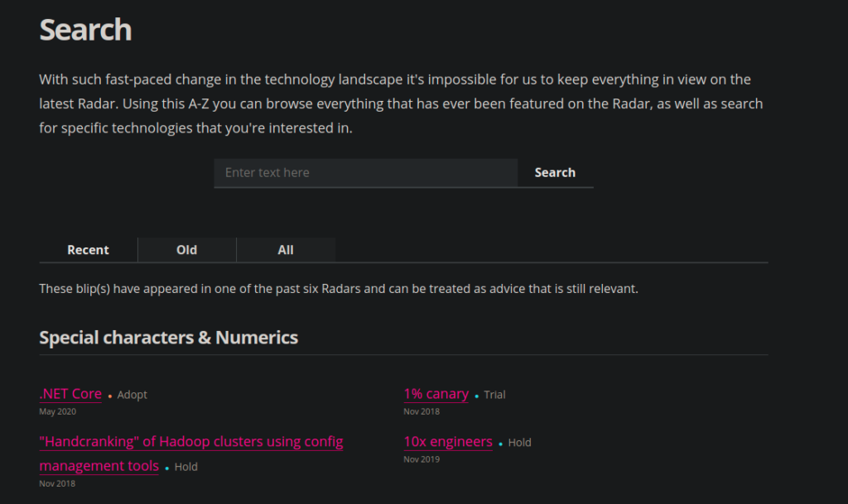
Task: Open the .NET Core link
Action: pos(70,394)
